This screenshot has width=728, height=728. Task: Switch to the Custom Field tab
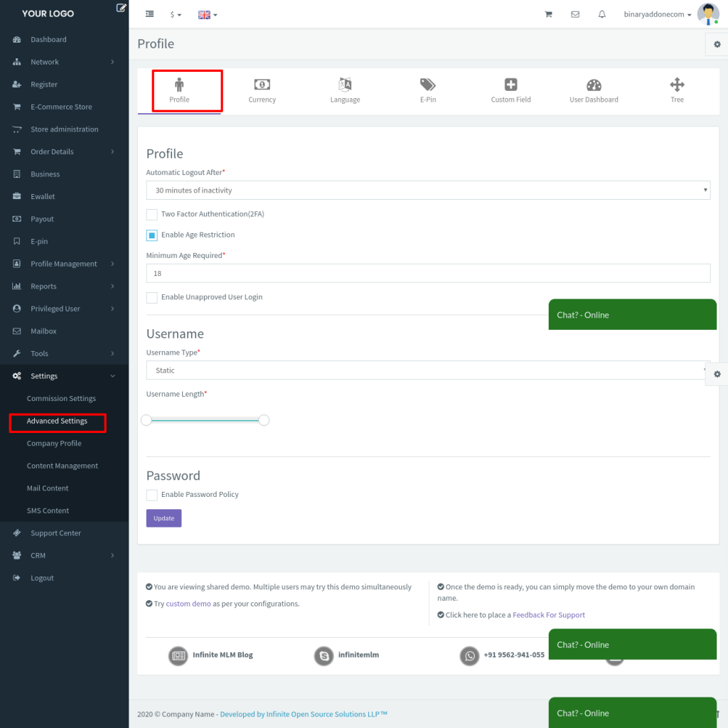(x=510, y=91)
